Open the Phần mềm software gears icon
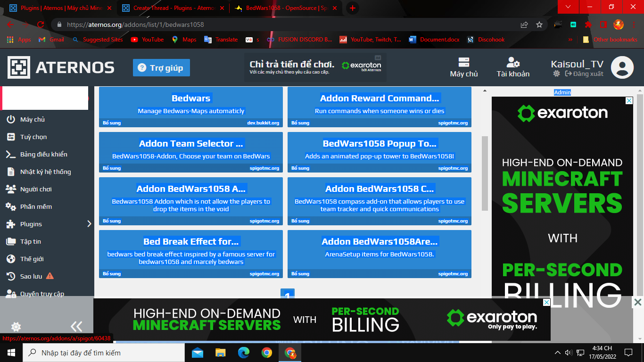This screenshot has height=362, width=644. tap(11, 206)
